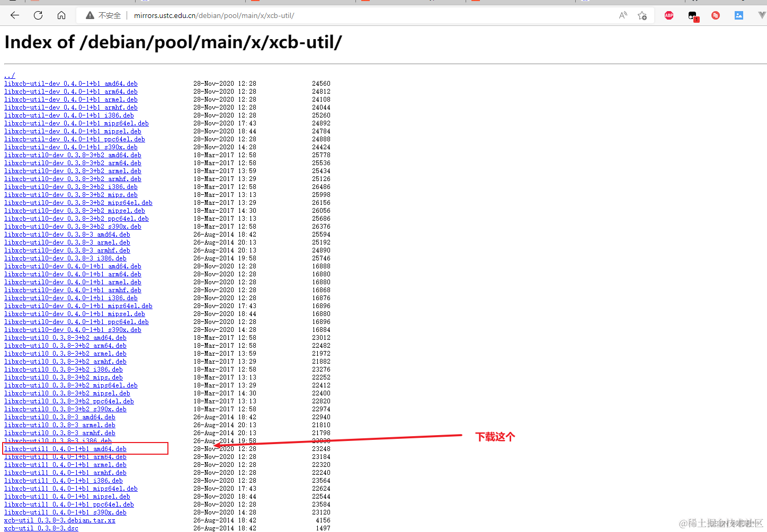Image resolution: width=767 pixels, height=532 pixels.
Task: Open libxcb-util0-dev_0.3.8-3_armel.deb
Action: point(67,242)
